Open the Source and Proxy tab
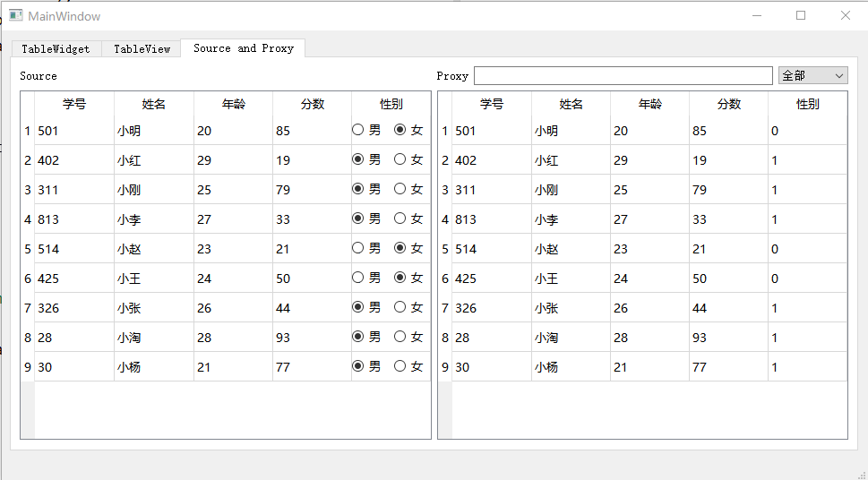The height and width of the screenshot is (480, 868). (243, 48)
